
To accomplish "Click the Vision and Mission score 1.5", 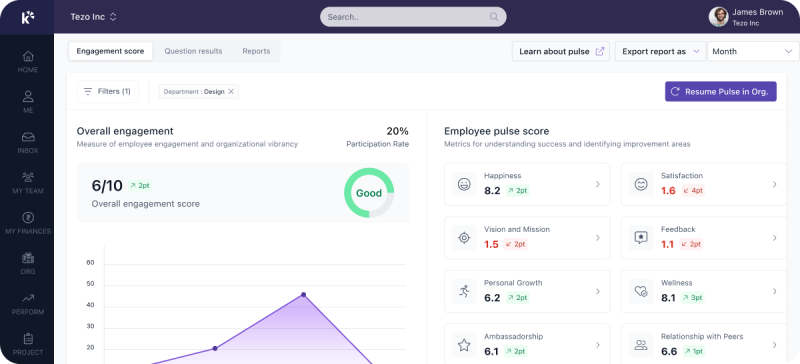I will (x=491, y=245).
